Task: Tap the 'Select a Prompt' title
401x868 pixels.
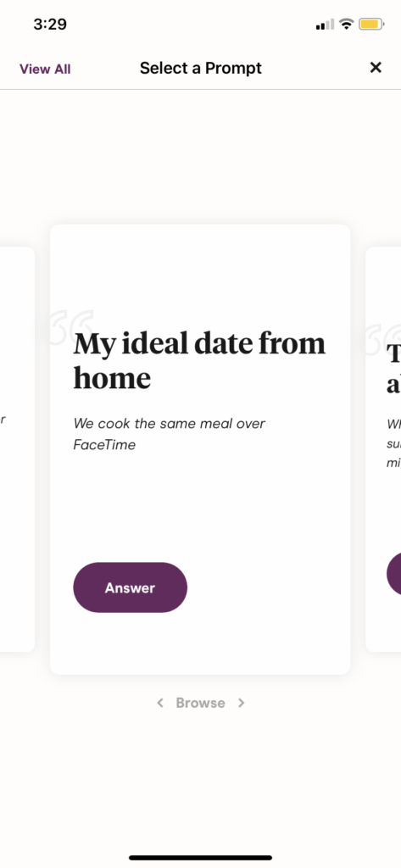Action: coord(200,68)
